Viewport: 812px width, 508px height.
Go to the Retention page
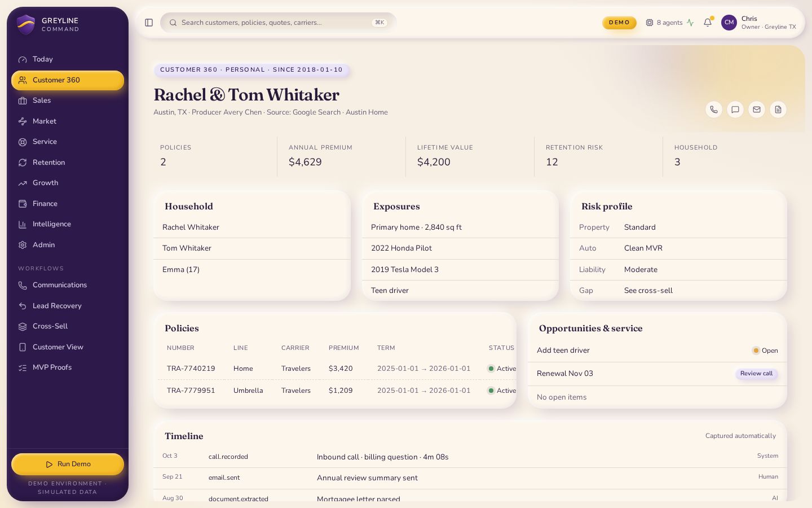coord(68,163)
